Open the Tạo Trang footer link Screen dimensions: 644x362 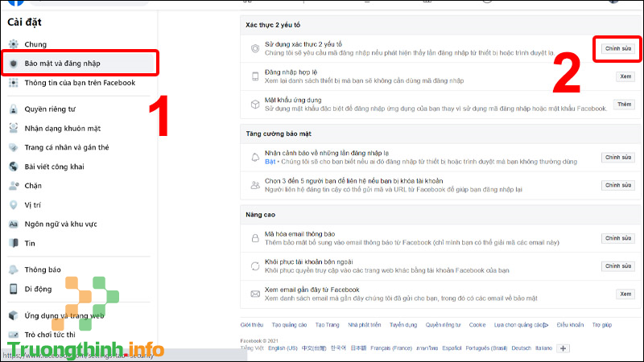click(x=328, y=325)
